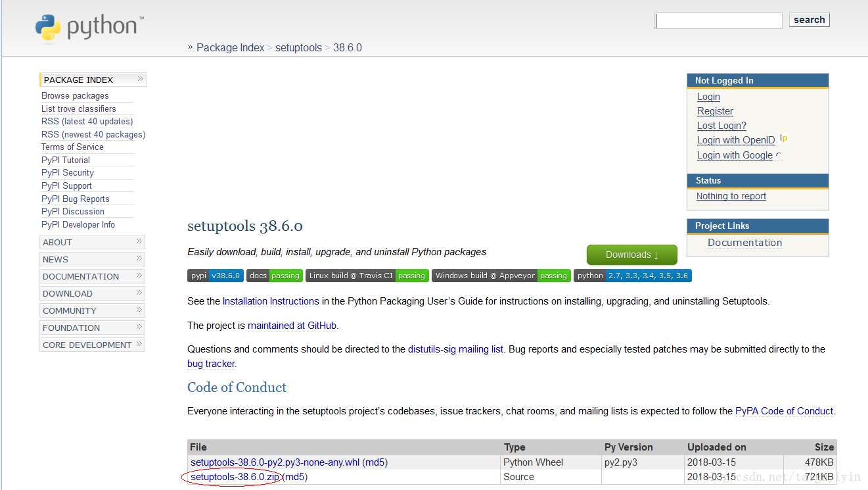Open Terms of Service link
868x490 pixels.
[72, 147]
